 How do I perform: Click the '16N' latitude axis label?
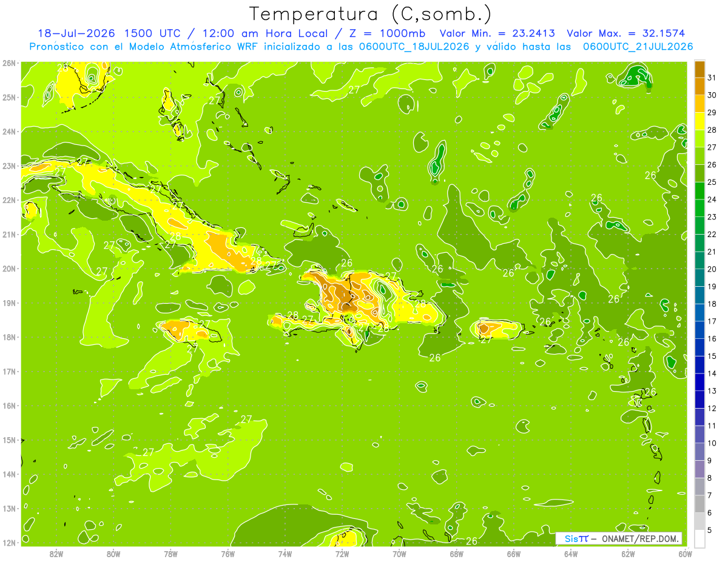9,406
